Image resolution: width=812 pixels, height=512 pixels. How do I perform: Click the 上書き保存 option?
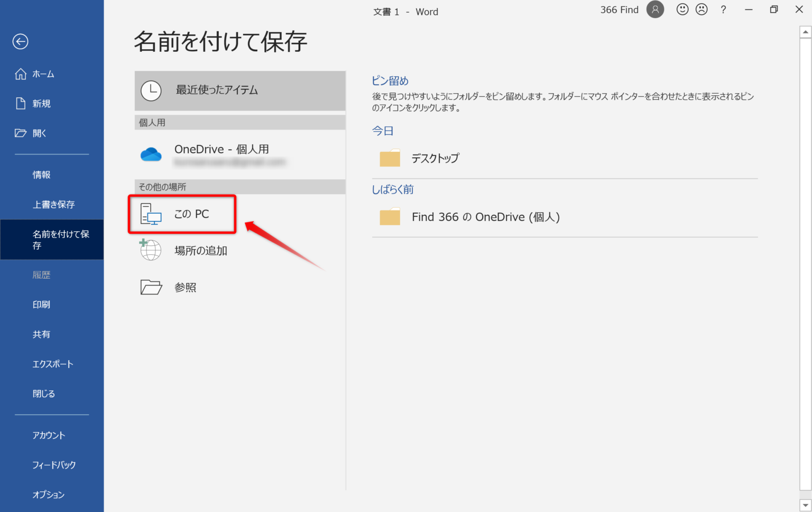pyautogui.click(x=53, y=204)
